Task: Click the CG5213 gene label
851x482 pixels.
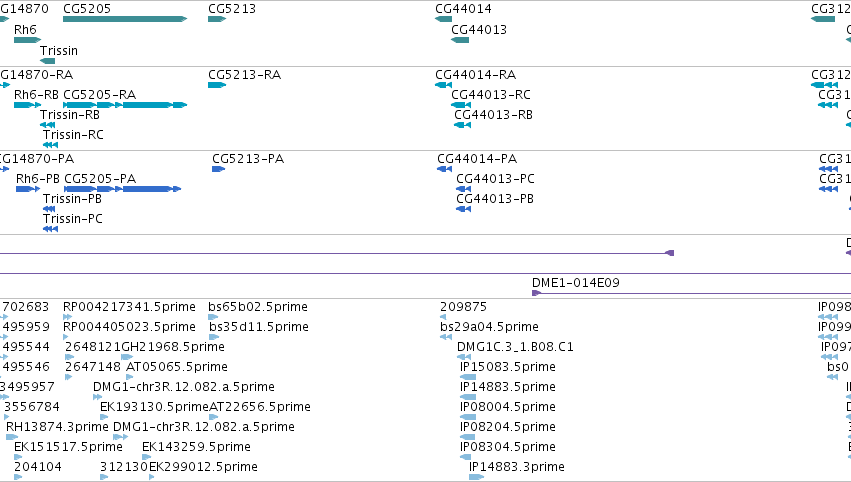Action: coord(232,9)
